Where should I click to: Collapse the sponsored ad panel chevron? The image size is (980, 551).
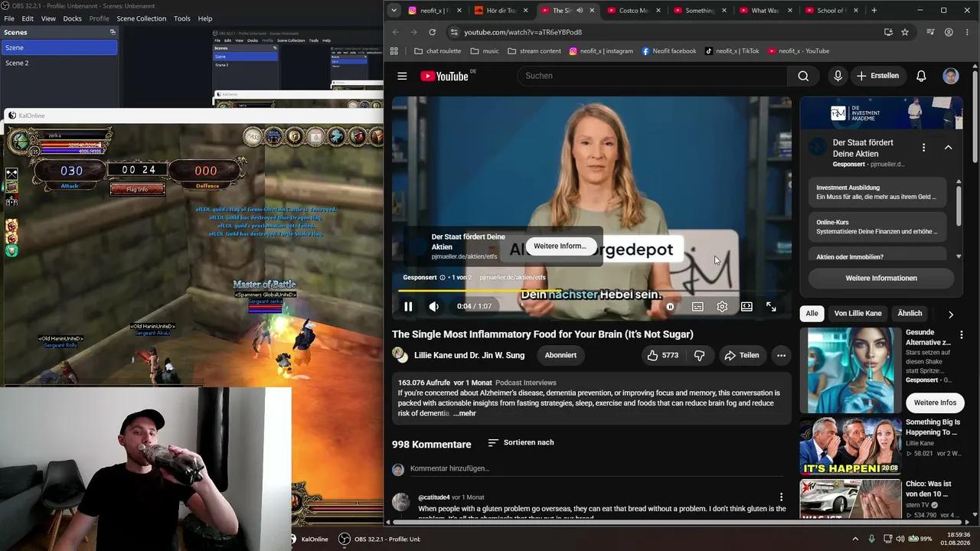pos(948,147)
